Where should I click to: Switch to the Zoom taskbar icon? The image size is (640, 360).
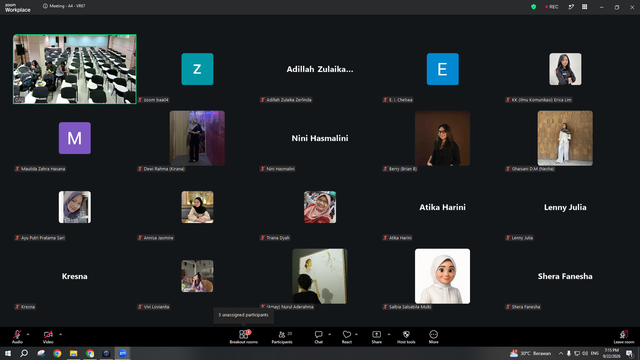pyautogui.click(x=122, y=353)
